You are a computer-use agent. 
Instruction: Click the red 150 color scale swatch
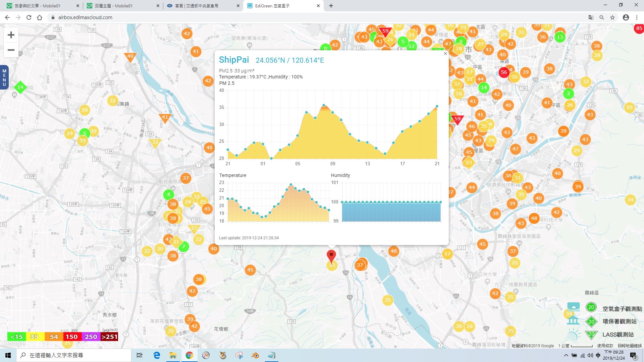(72, 337)
